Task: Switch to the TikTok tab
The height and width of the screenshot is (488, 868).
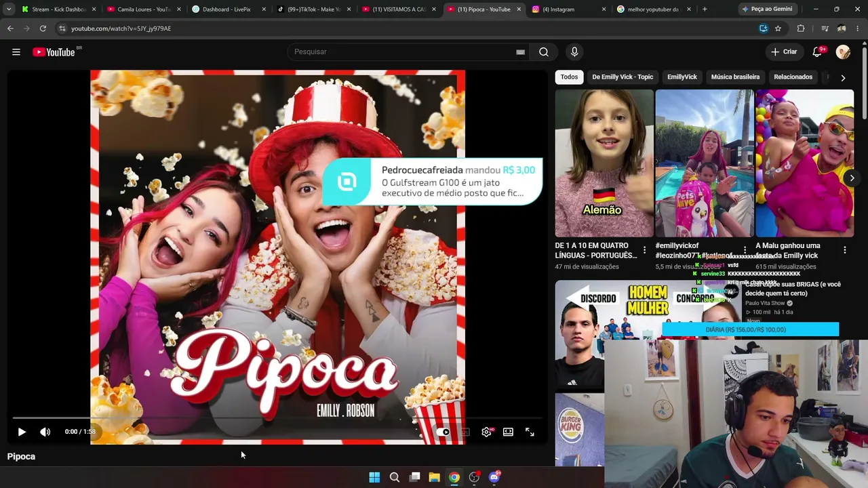Action: click(x=313, y=9)
